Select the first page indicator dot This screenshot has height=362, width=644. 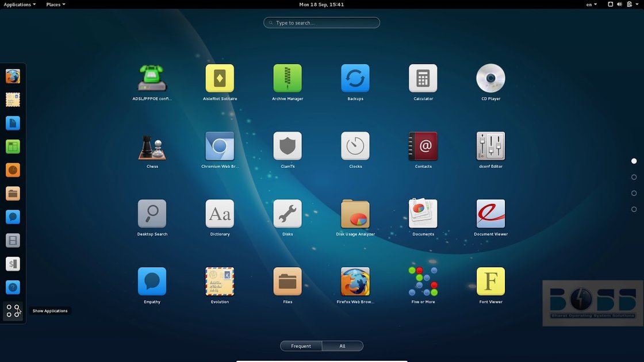634,161
